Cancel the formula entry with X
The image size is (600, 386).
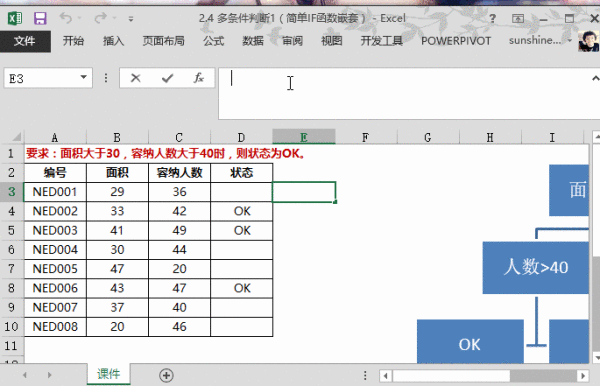point(135,78)
